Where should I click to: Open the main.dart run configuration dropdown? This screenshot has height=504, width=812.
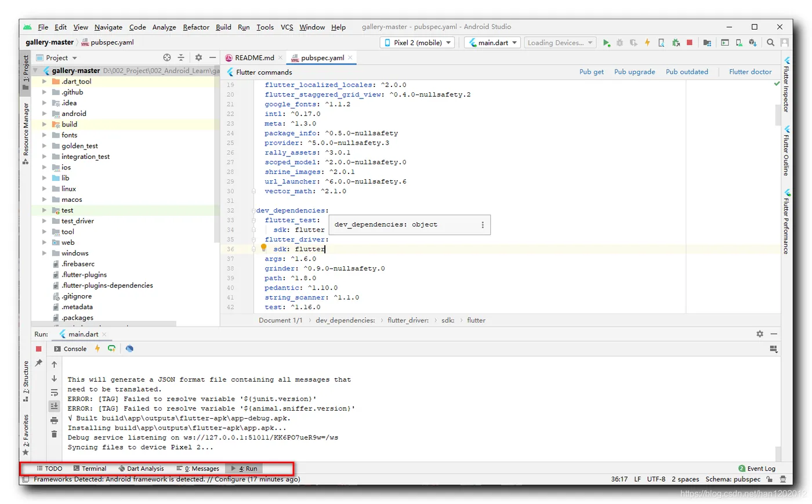pos(492,42)
